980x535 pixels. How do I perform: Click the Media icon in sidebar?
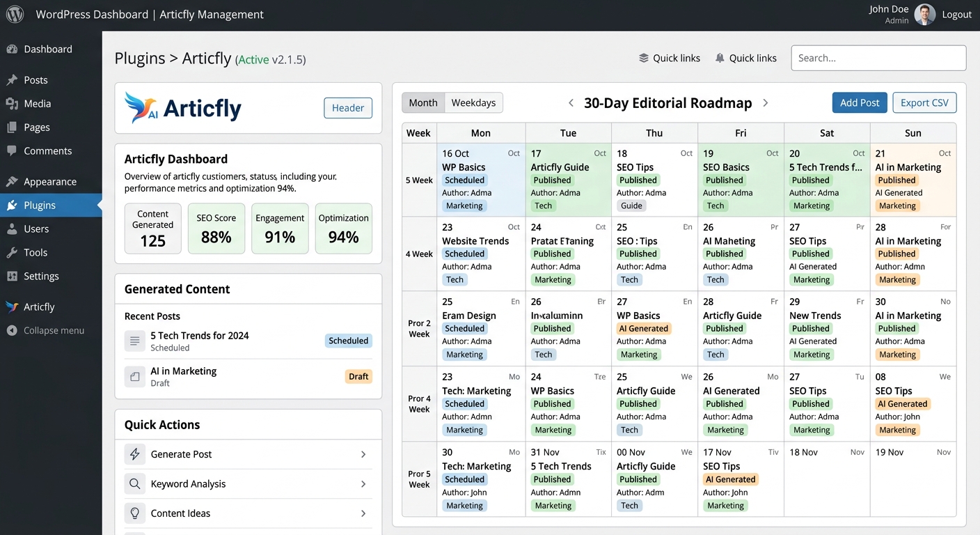pyautogui.click(x=12, y=104)
